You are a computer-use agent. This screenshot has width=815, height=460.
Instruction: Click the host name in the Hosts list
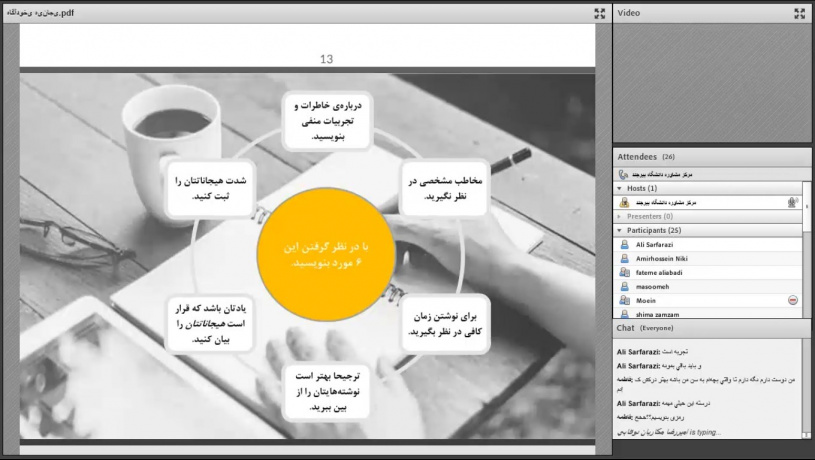click(666, 203)
